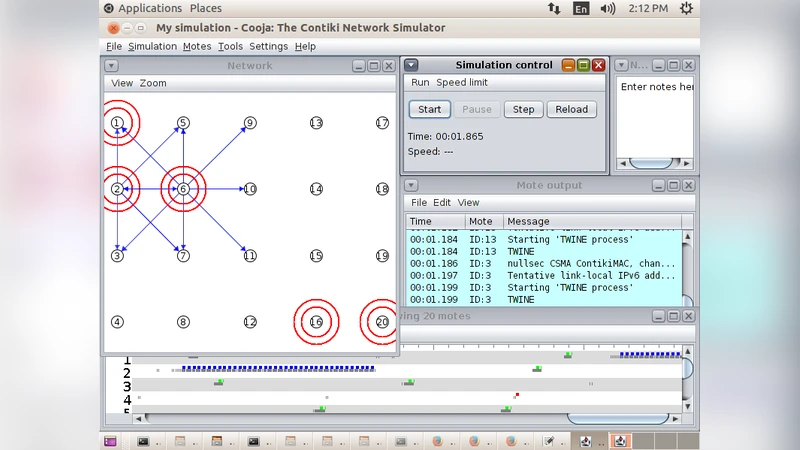Reload the simulation
The width and height of the screenshot is (800, 450).
[x=571, y=109]
